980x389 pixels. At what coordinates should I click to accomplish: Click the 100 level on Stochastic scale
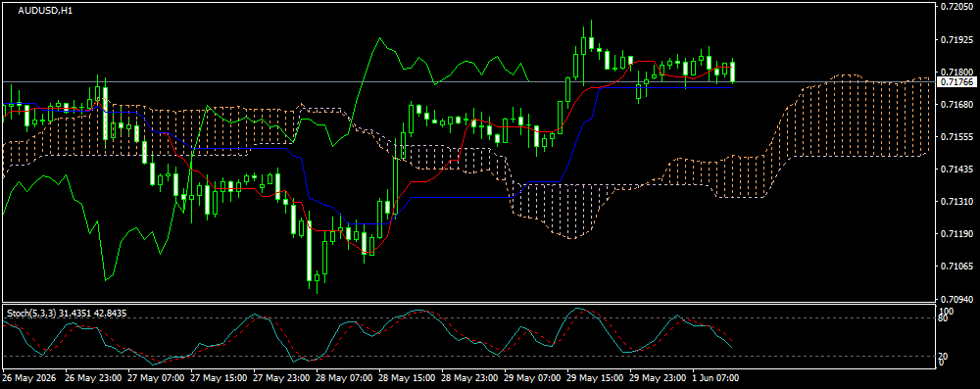coord(947,311)
